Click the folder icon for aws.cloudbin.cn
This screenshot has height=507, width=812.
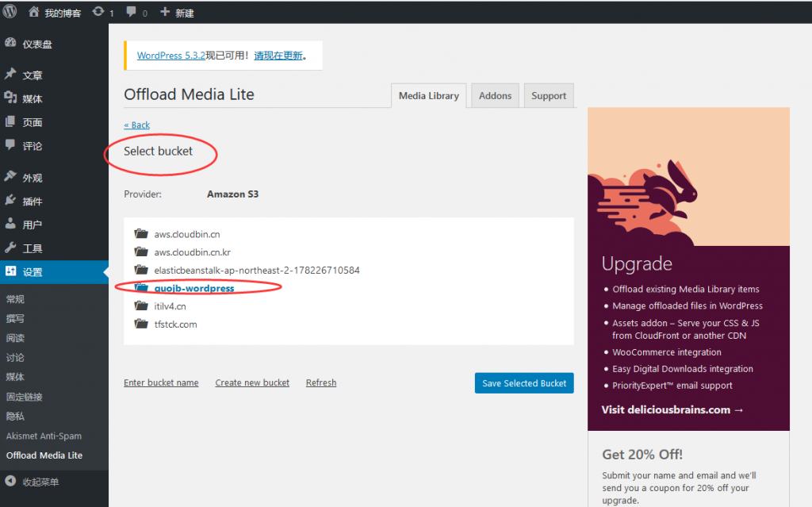(141, 233)
